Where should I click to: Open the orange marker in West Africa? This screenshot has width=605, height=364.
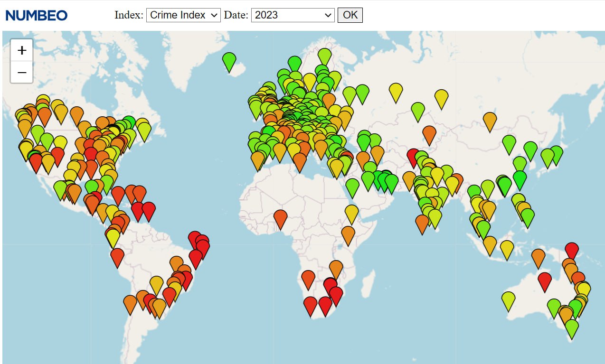[281, 218]
